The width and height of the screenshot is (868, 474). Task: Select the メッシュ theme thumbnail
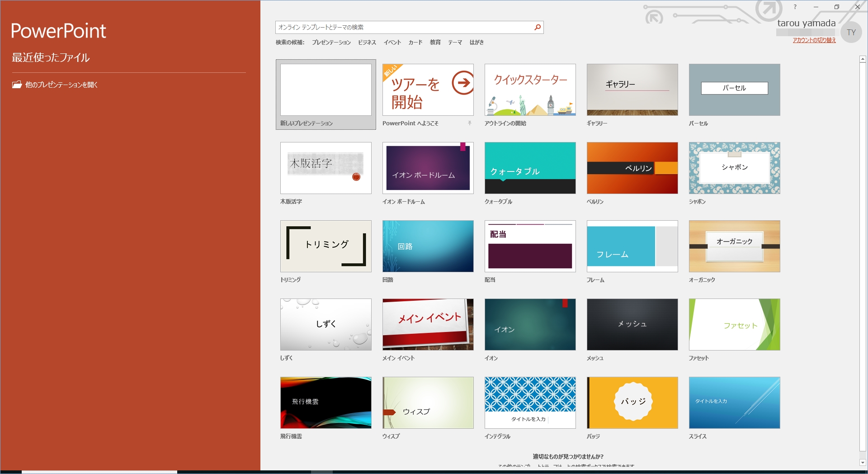(x=632, y=324)
